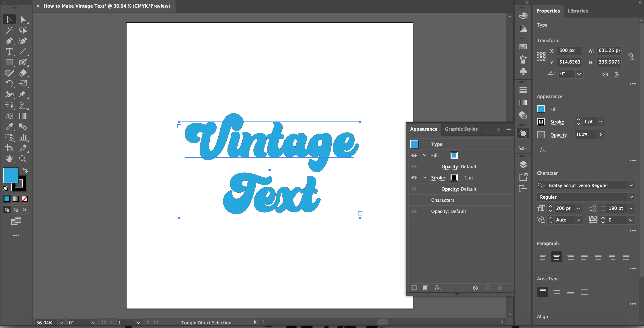Select the Type tool
This screenshot has width=644, height=328.
(9, 52)
